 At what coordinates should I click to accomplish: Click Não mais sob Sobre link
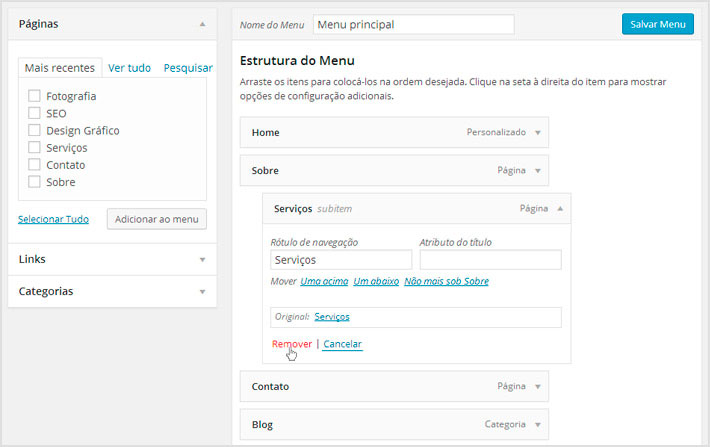(446, 281)
